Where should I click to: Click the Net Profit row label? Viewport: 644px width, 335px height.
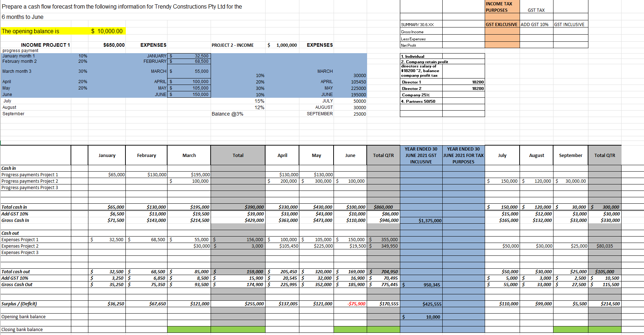pos(408,45)
